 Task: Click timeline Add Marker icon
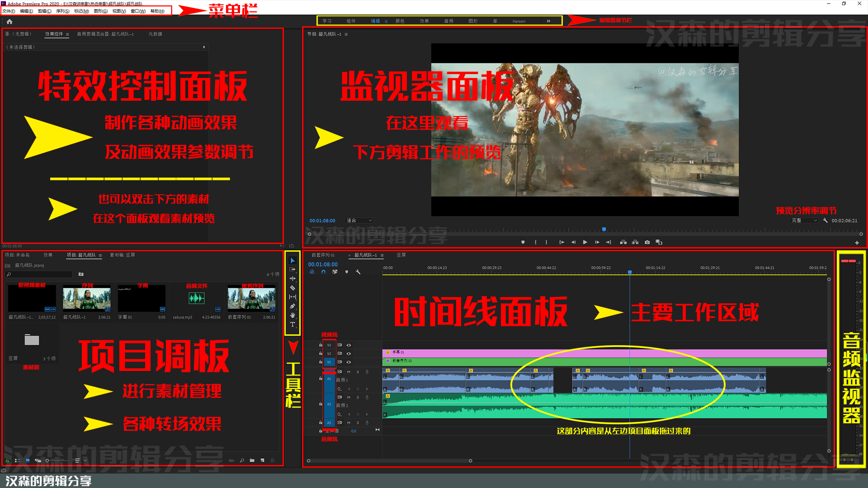click(347, 272)
